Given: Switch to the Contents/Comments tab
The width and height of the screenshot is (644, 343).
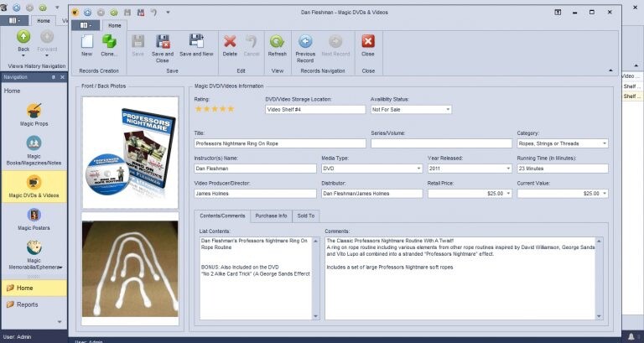Looking at the screenshot, I should [x=222, y=216].
